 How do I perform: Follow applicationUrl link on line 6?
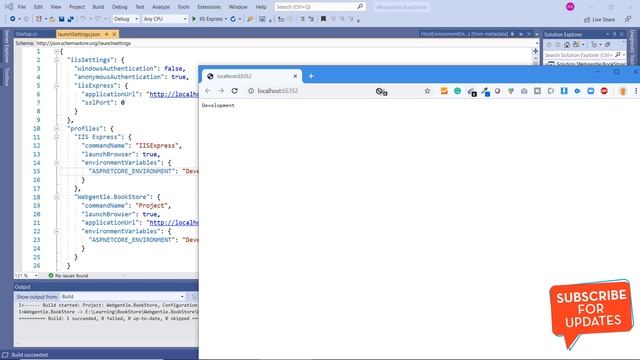tap(174, 94)
